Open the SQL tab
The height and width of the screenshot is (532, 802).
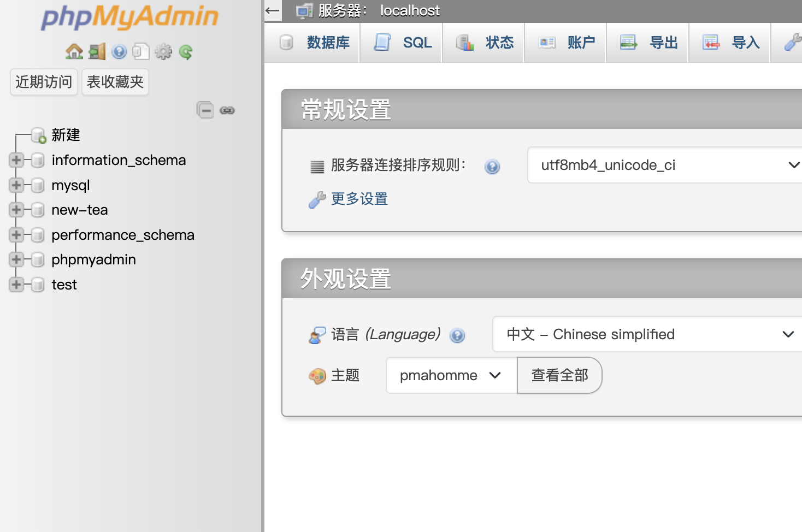click(401, 43)
